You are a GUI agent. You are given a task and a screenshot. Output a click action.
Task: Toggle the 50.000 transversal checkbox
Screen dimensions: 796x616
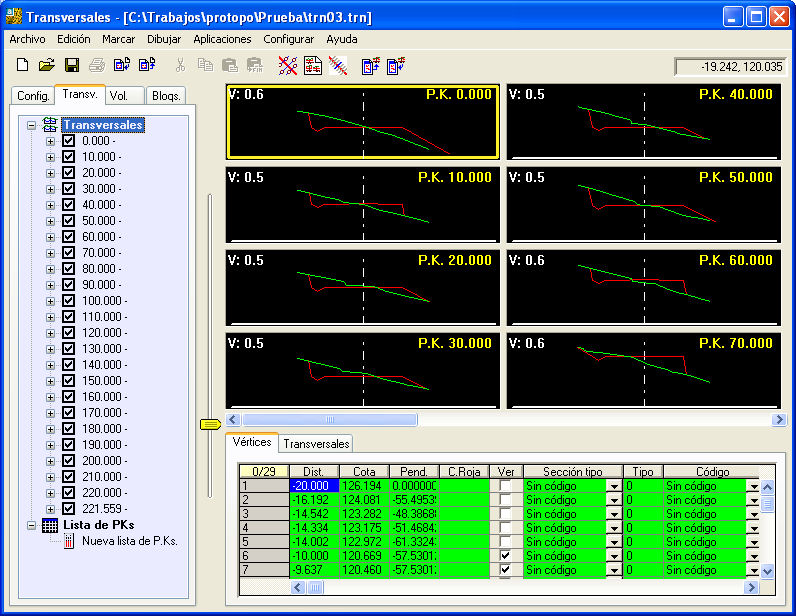coord(69,221)
